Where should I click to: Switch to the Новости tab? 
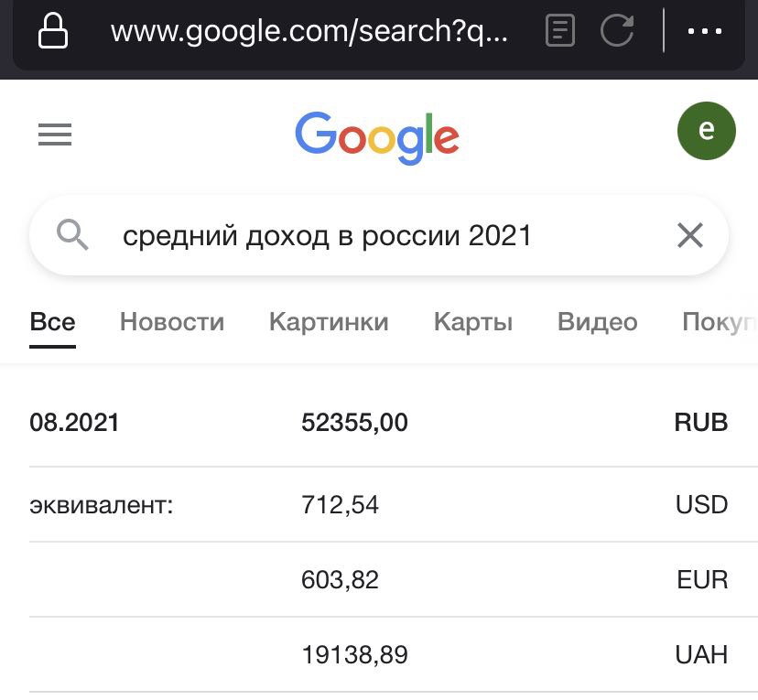[x=172, y=322]
